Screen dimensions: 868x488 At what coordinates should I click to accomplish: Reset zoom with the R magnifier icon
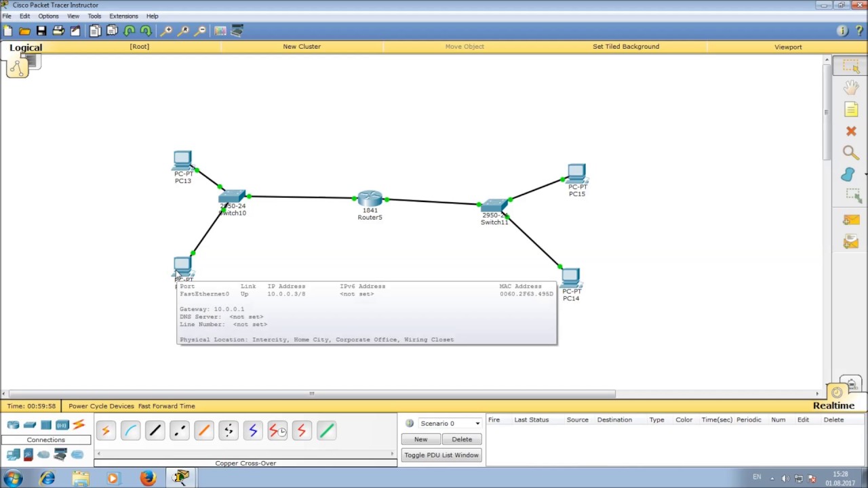[x=183, y=30]
